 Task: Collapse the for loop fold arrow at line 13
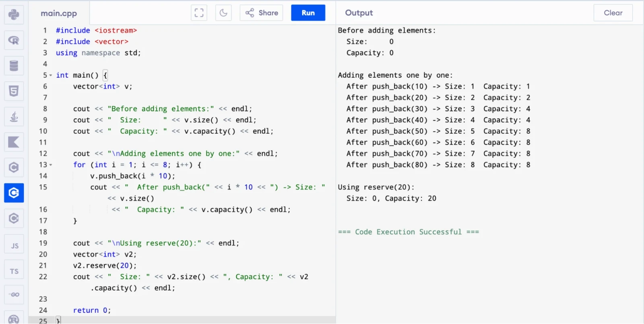[x=51, y=165]
